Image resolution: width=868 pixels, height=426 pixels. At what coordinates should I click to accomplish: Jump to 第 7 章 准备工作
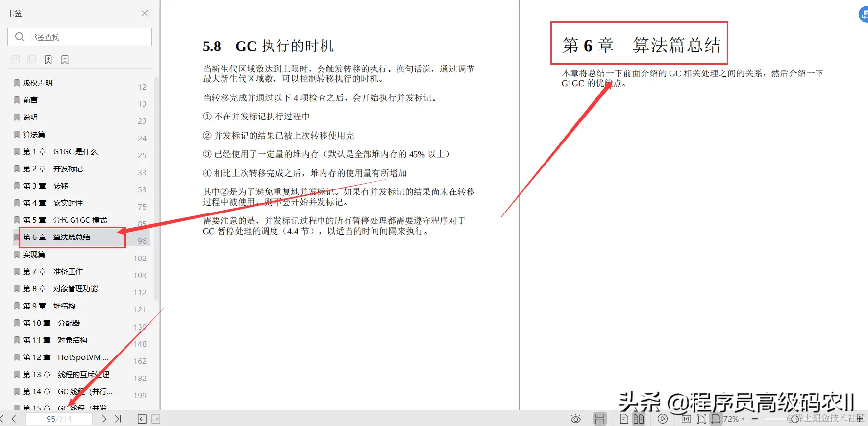pyautogui.click(x=53, y=271)
